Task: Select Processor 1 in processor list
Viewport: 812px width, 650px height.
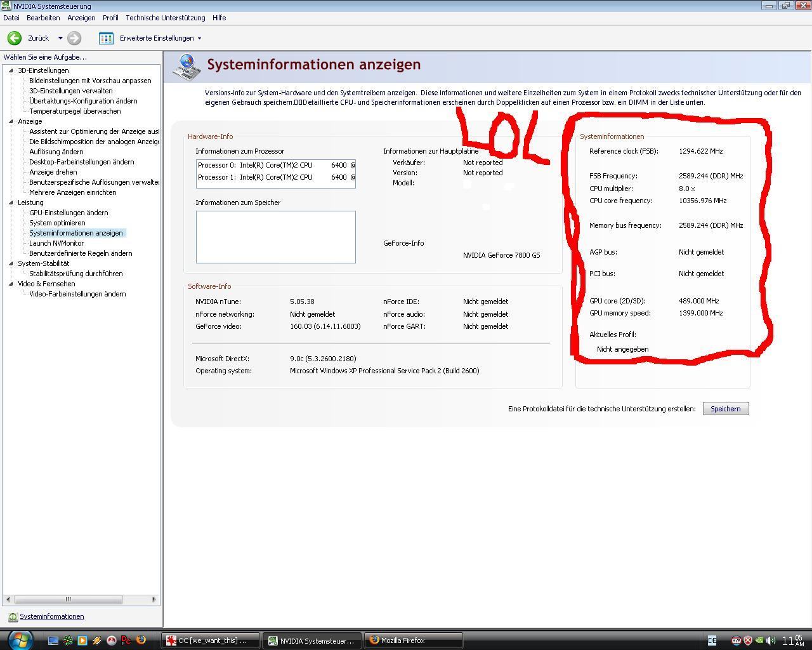Action: [276, 177]
